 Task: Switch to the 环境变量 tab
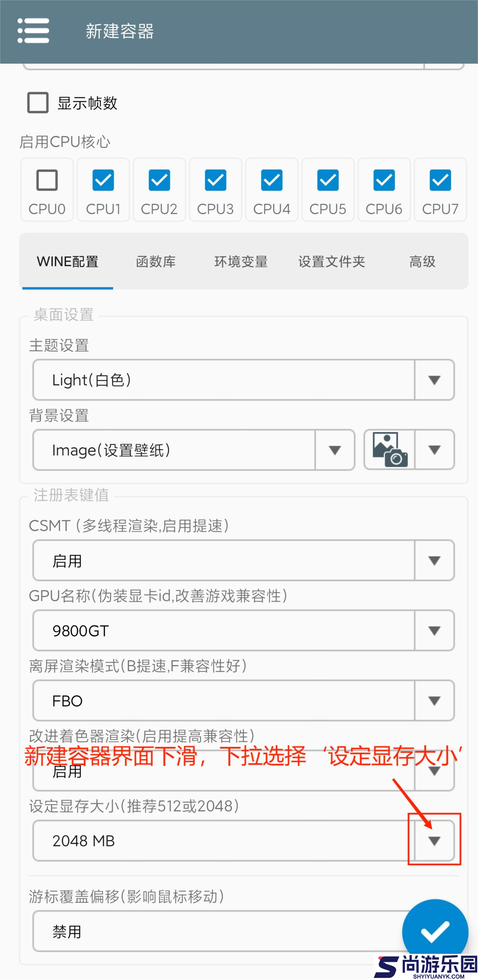[241, 262]
